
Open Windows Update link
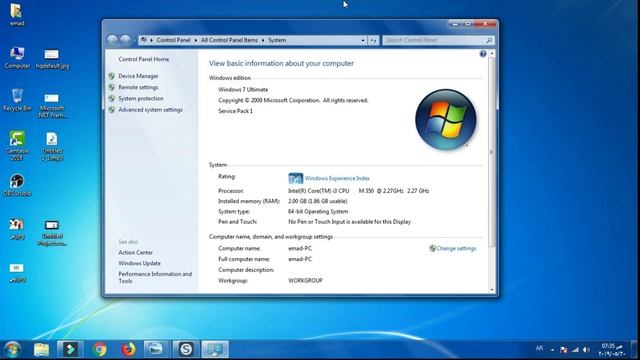tap(139, 263)
